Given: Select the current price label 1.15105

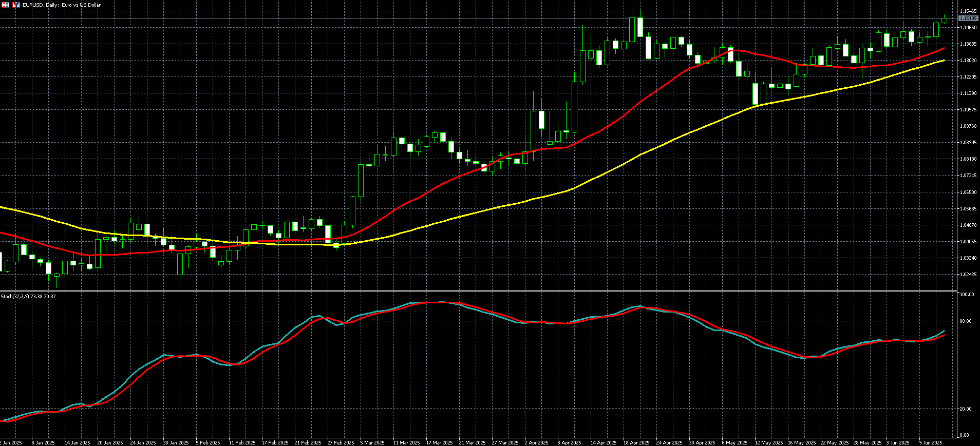Looking at the screenshot, I should coord(968,18).
